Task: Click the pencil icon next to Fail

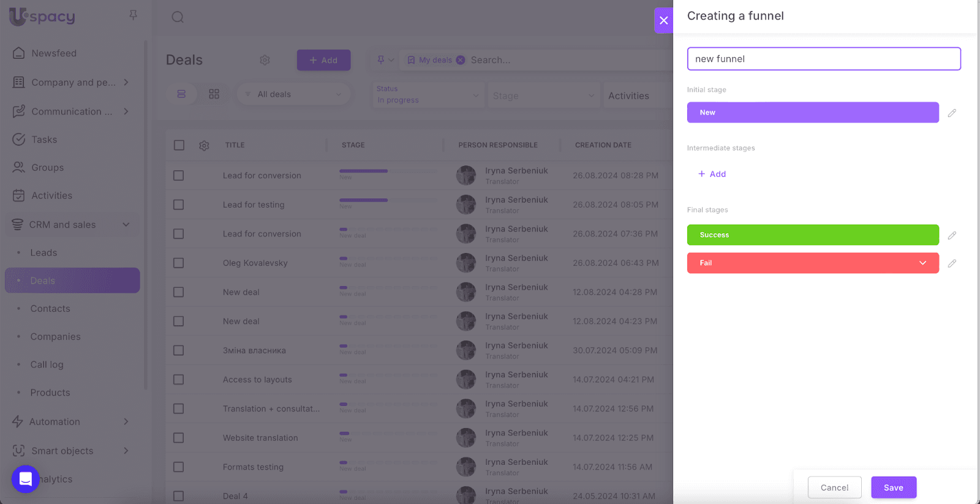Action: pyautogui.click(x=952, y=263)
